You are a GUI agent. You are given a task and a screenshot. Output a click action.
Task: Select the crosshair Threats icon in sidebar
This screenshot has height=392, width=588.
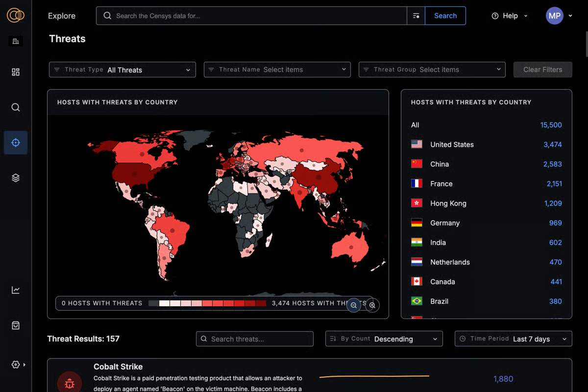(15, 143)
